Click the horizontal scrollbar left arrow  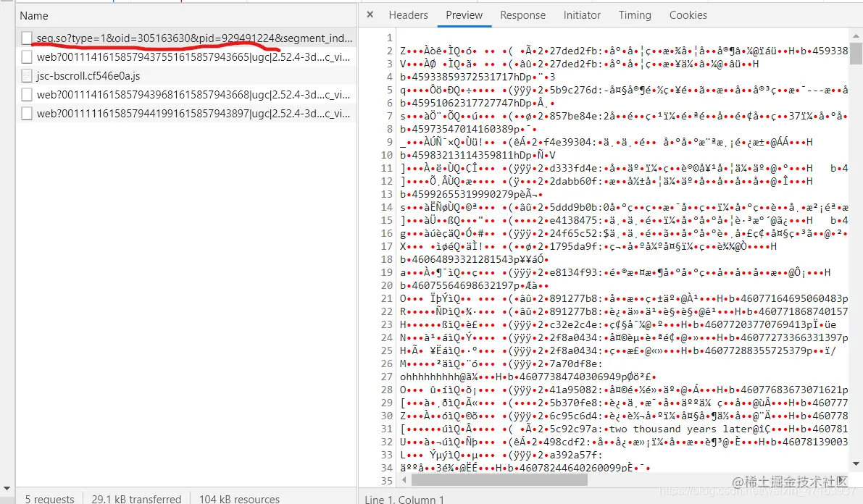(404, 480)
